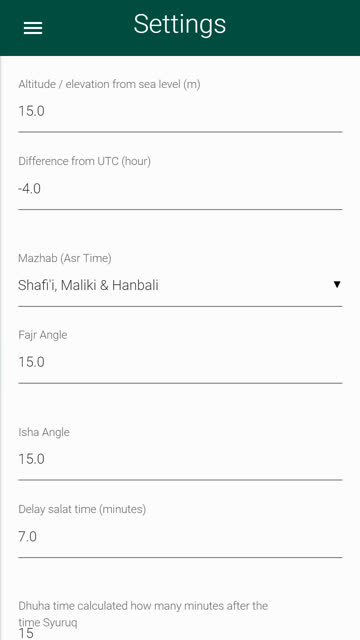
Task: Open the hamburger navigation menu
Action: [33, 27]
